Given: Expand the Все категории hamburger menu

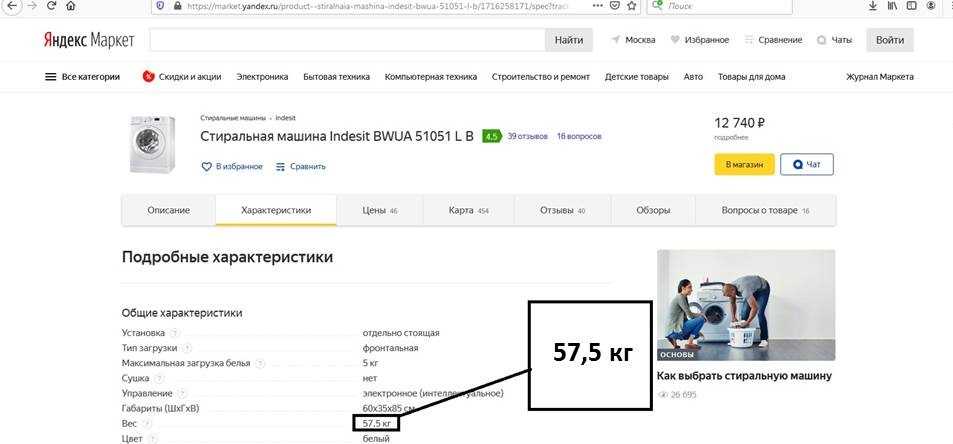Looking at the screenshot, I should pyautogui.click(x=50, y=77).
